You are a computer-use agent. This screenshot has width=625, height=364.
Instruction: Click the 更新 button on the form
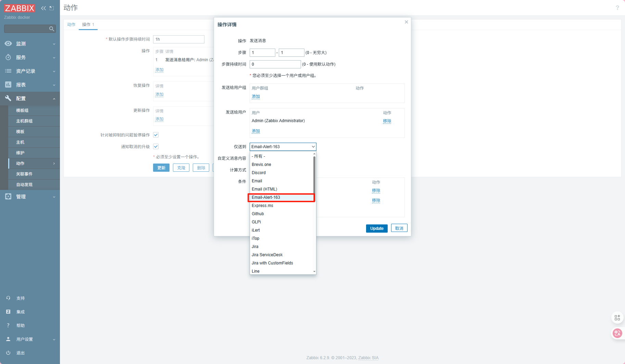point(161,168)
